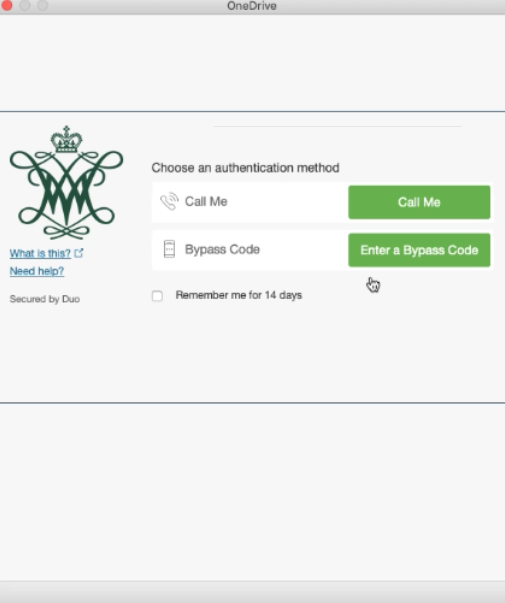Click the Secured by Duo text
Viewport: 505px width, 603px height.
coord(45,299)
